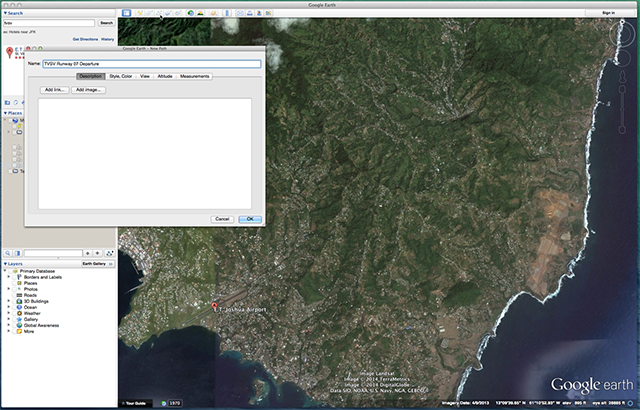The image size is (640, 410).
Task: Click the Email toolbar icon
Action: (240, 13)
